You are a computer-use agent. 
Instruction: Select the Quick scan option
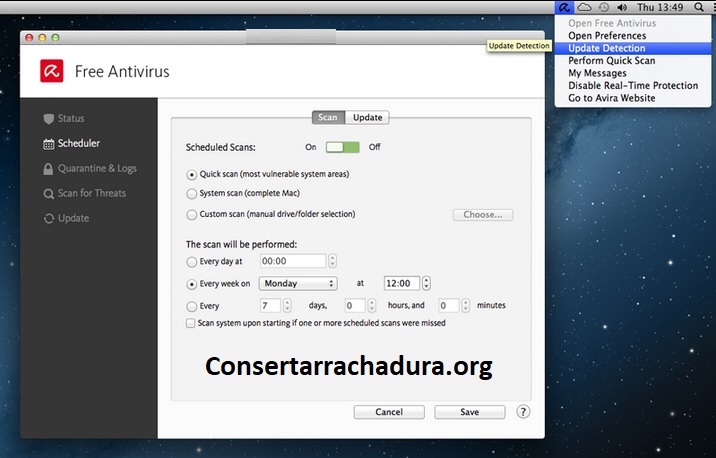(x=192, y=175)
